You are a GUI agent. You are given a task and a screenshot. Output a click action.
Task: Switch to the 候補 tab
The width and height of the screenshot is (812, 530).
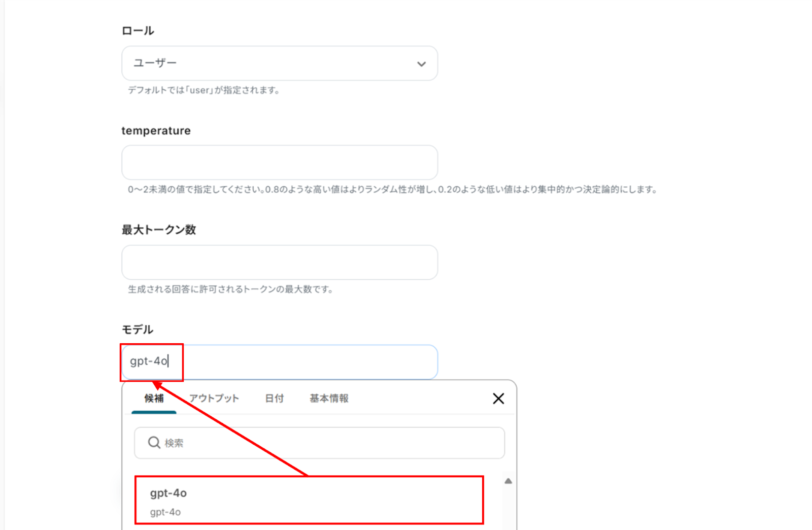154,399
